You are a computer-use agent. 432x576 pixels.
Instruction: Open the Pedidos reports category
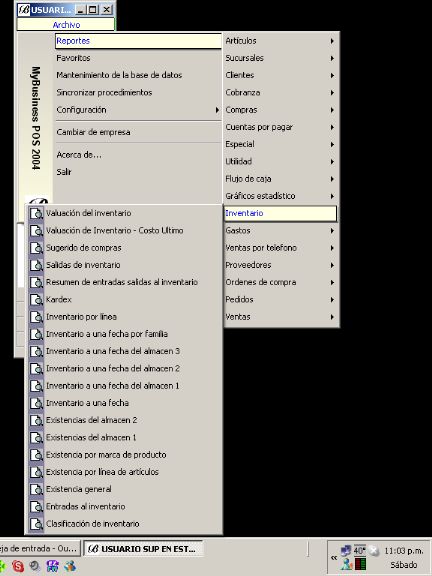(280, 300)
